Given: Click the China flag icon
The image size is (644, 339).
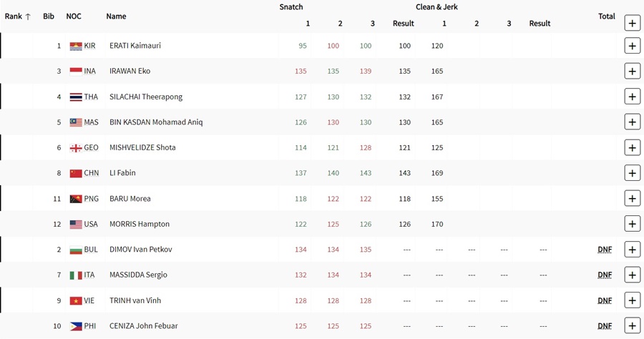Looking at the screenshot, I should 76,173.
